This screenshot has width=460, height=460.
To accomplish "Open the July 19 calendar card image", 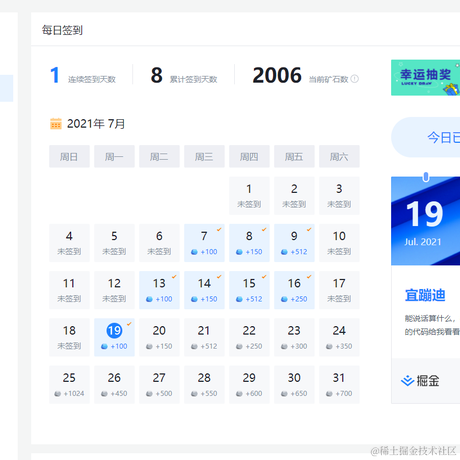I will [425, 221].
